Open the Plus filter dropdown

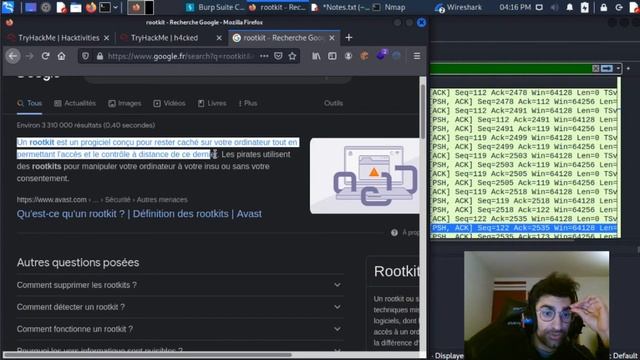pos(248,104)
